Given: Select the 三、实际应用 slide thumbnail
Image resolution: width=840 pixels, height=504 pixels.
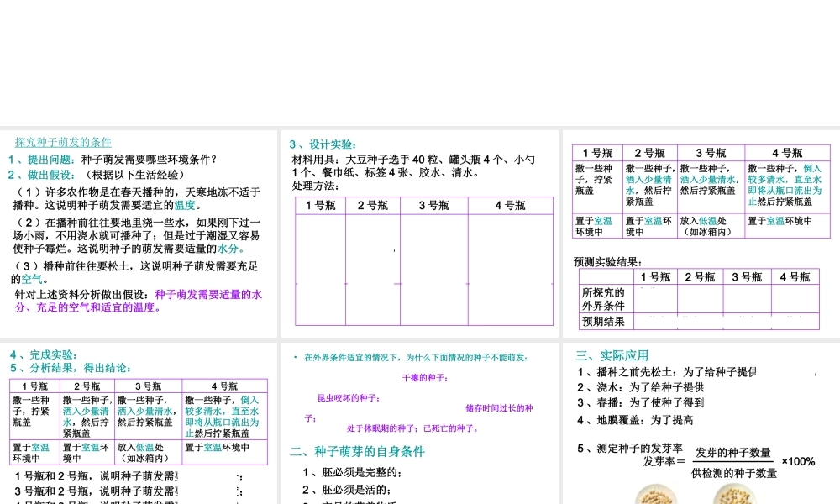Looking at the screenshot, I should point(701,423).
